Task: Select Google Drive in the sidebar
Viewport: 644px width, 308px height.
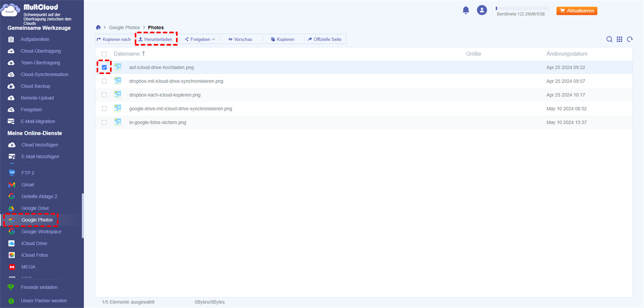Action: coord(35,208)
